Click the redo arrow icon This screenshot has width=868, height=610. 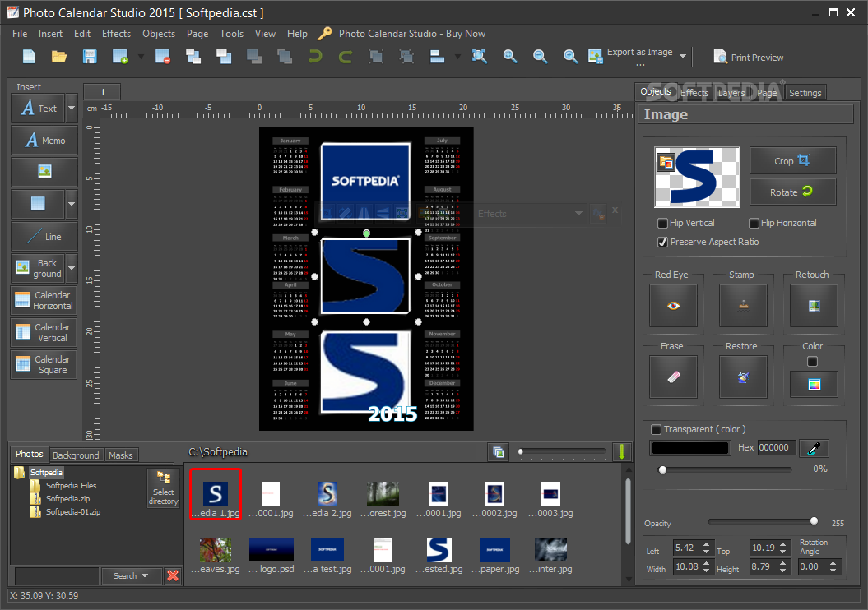click(x=346, y=57)
